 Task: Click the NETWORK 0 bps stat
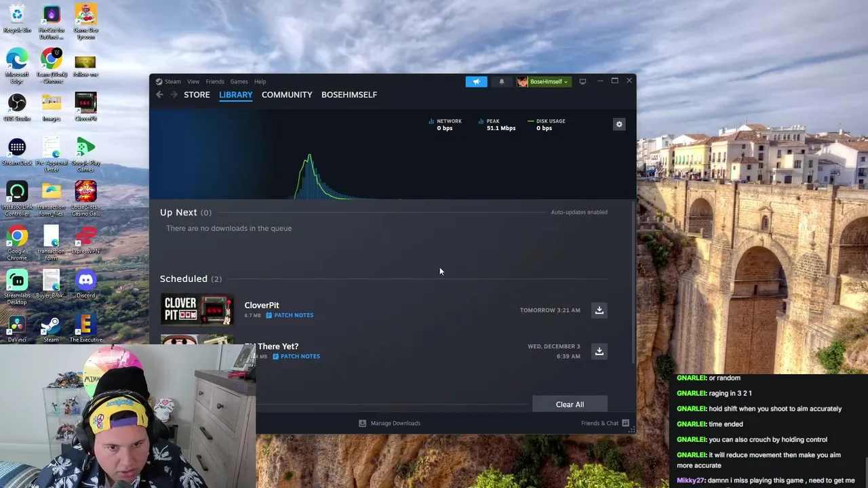tap(445, 125)
